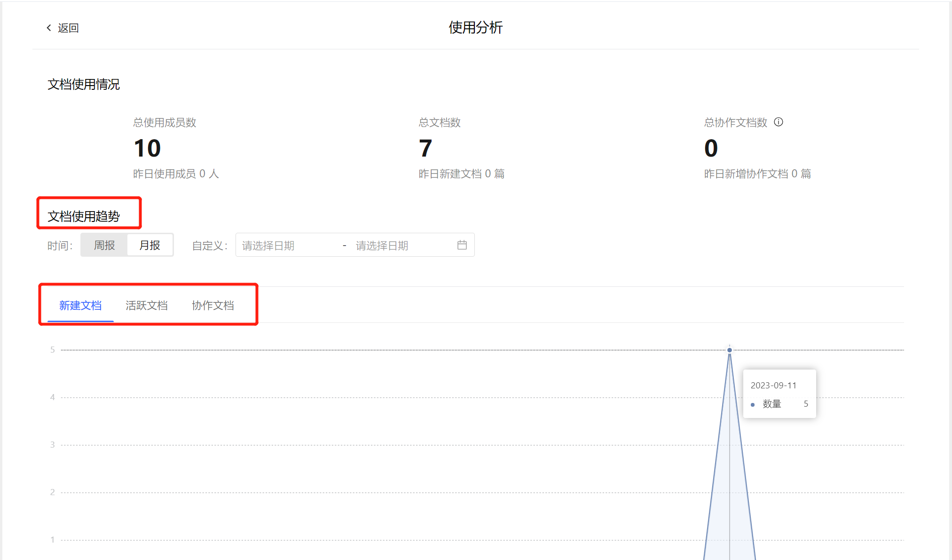This screenshot has width=952, height=560.
Task: Click the blue legend dot beside 数量 in tooltip
Action: 753,404
